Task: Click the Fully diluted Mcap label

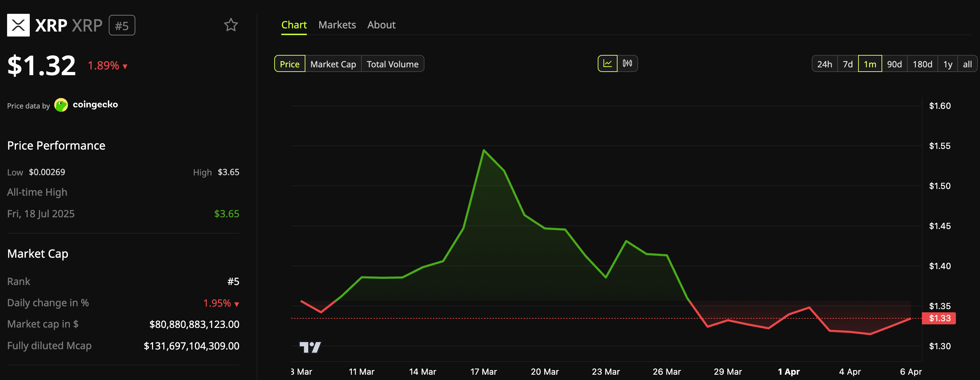Action: 49,346
